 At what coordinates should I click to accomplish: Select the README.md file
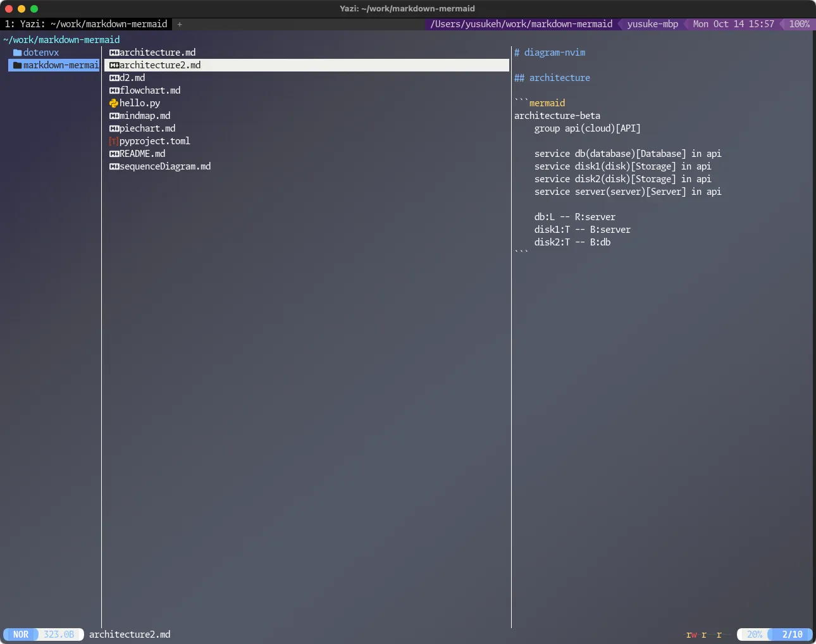click(142, 154)
